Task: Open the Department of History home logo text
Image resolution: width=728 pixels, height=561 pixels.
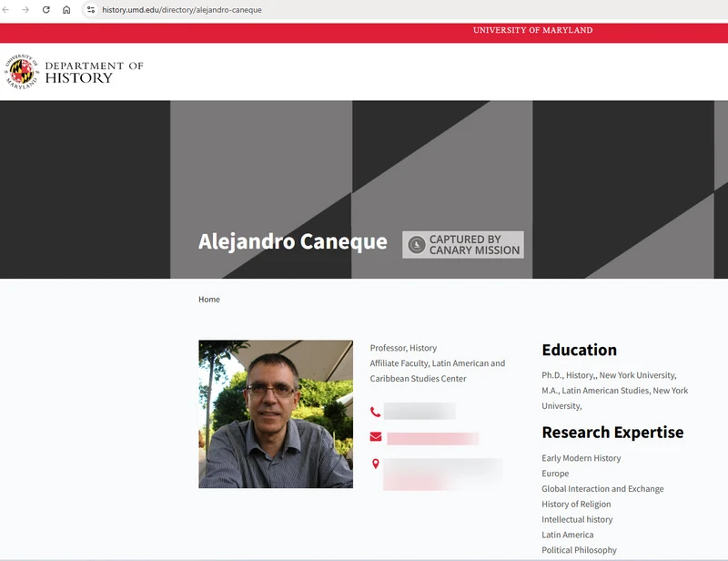Action: click(x=94, y=72)
